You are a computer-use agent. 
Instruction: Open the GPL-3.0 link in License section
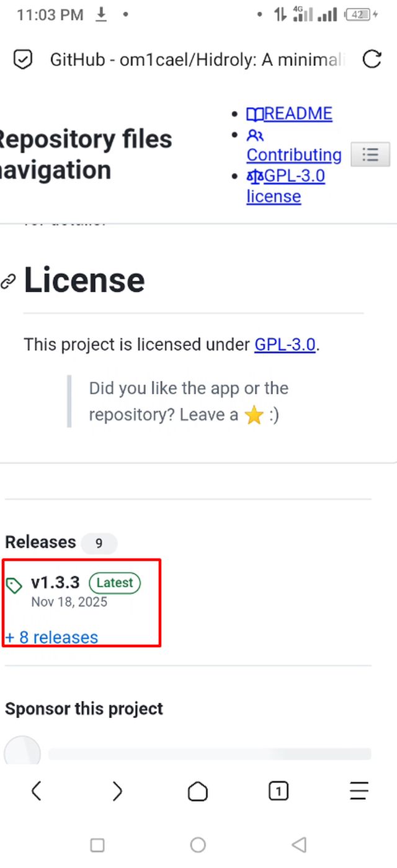285,345
